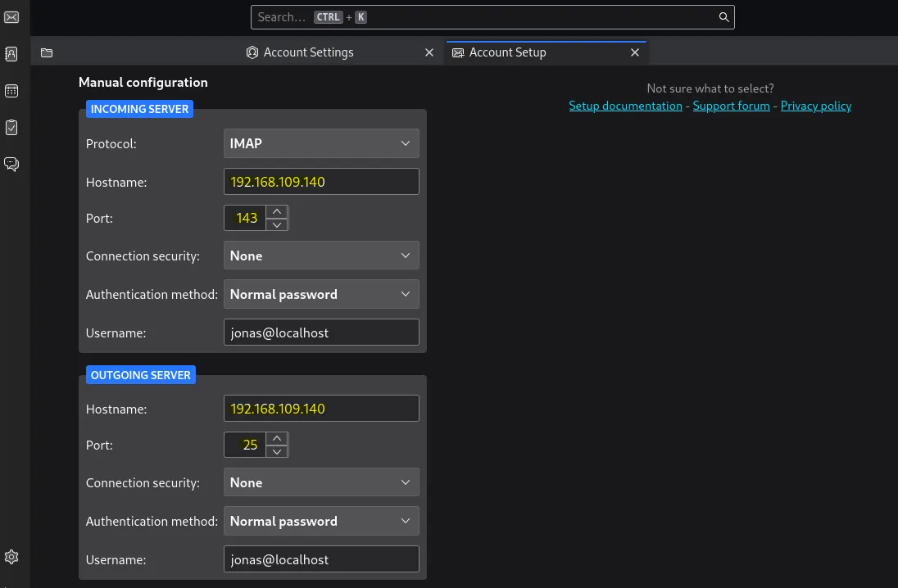Open the Setup documentation link
Image resolution: width=898 pixels, height=588 pixels.
coord(625,106)
